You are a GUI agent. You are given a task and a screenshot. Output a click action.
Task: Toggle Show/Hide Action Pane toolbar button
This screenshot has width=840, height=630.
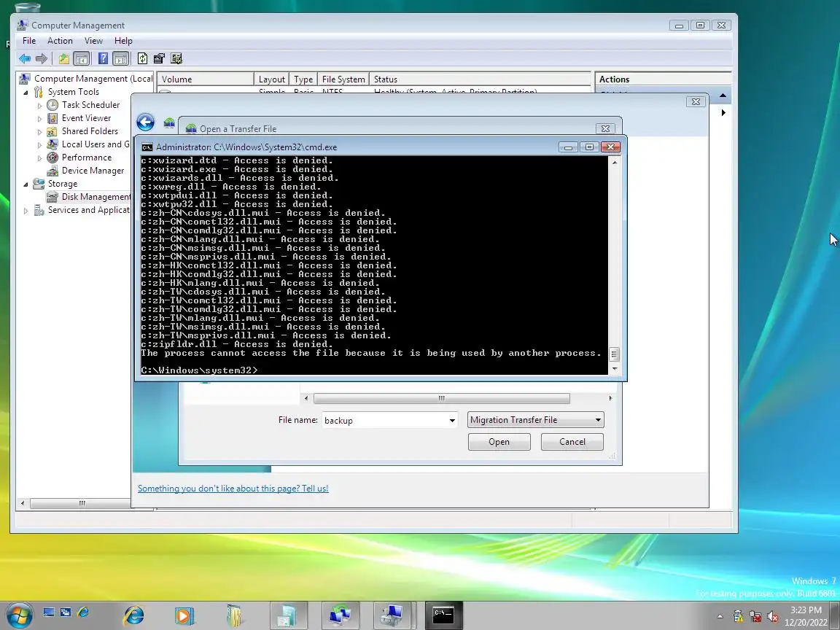tap(121, 58)
